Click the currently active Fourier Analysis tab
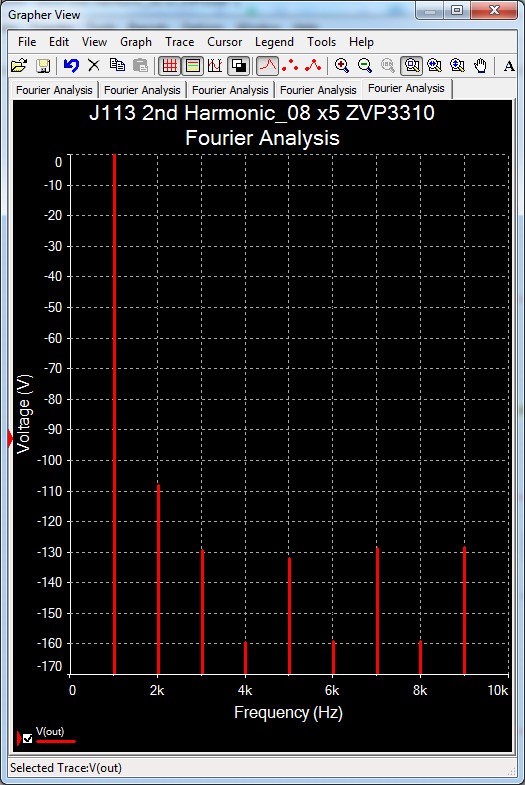Viewport: 525px width, 785px height. point(406,89)
